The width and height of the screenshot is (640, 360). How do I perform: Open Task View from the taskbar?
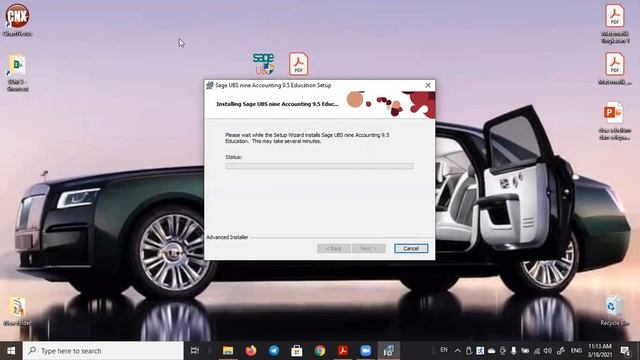point(195,351)
